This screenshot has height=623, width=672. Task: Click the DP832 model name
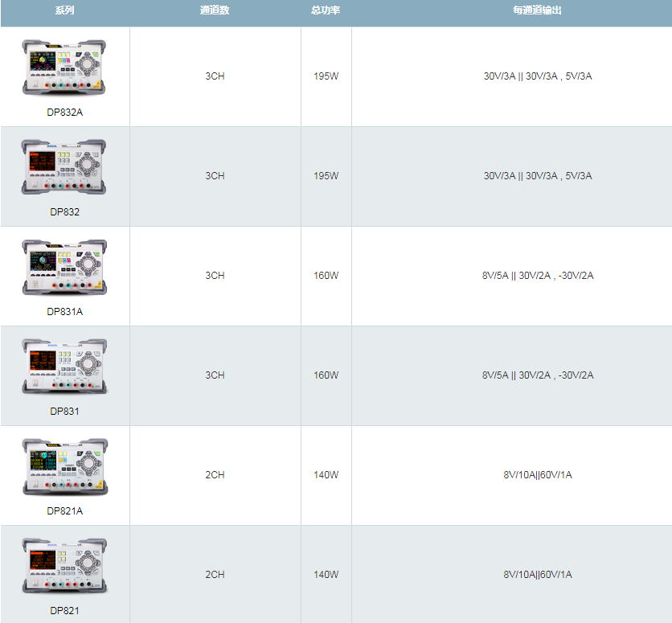tap(65, 212)
